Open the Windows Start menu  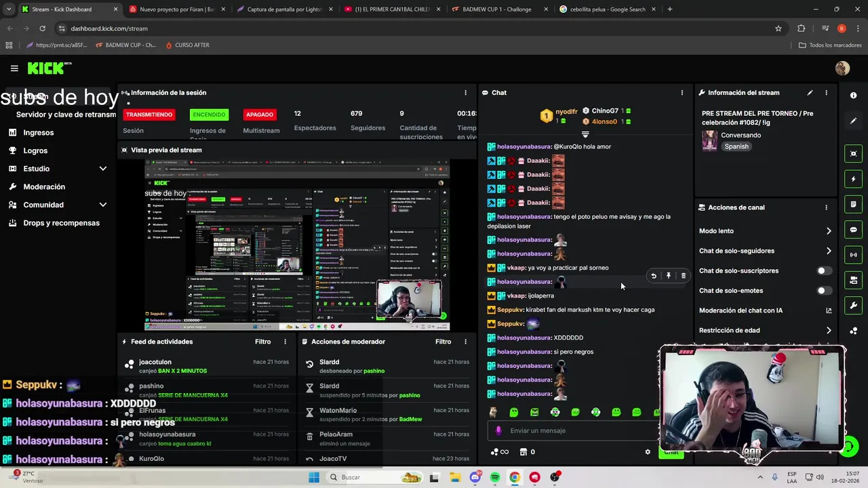click(314, 477)
